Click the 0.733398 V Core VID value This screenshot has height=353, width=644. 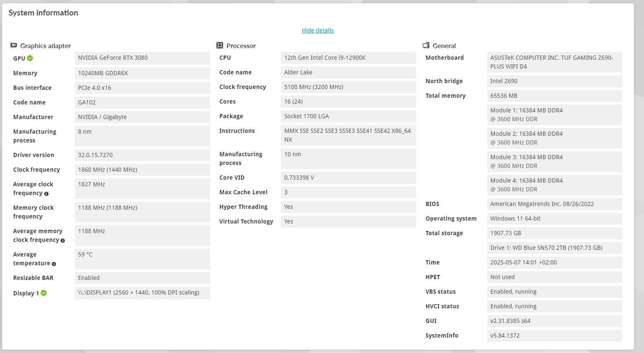(x=348, y=178)
